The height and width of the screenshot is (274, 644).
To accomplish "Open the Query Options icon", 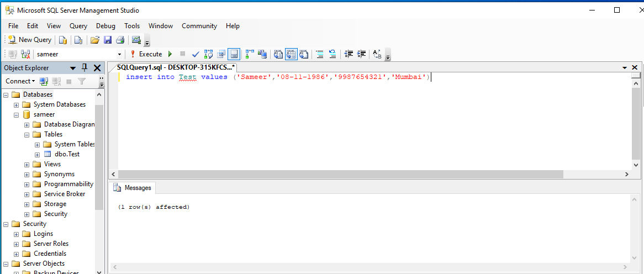I will coord(221,54).
